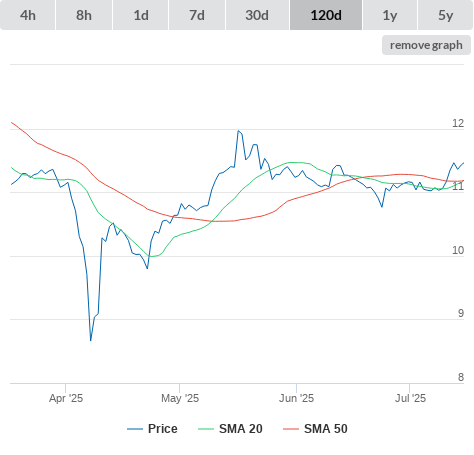Screen dimensions: 474x455
Task: Open the 7d chart range
Action: coord(197,15)
